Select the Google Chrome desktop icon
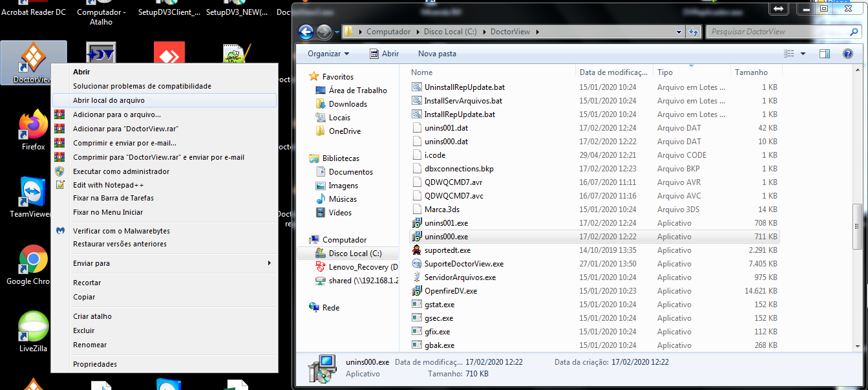The height and width of the screenshot is (390, 868). 33,260
